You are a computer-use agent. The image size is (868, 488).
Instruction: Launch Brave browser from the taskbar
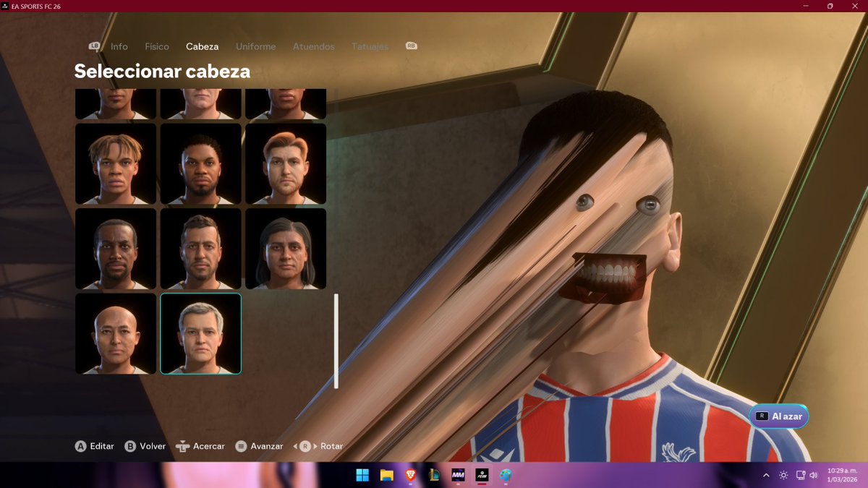click(x=410, y=475)
